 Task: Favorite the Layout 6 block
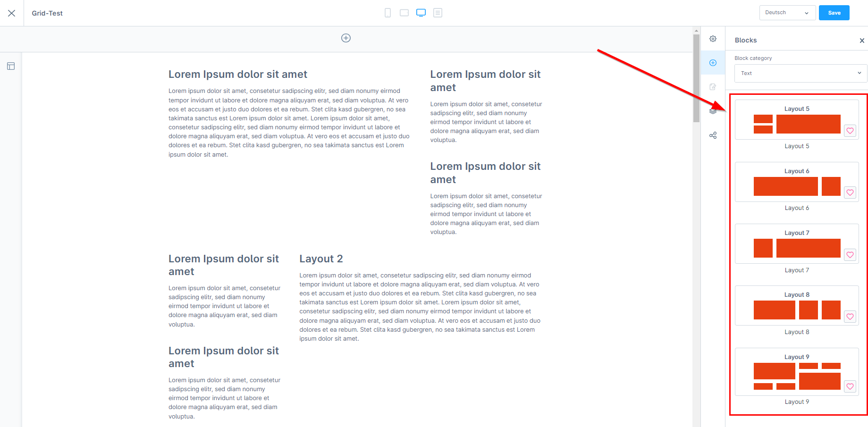pyautogui.click(x=850, y=193)
